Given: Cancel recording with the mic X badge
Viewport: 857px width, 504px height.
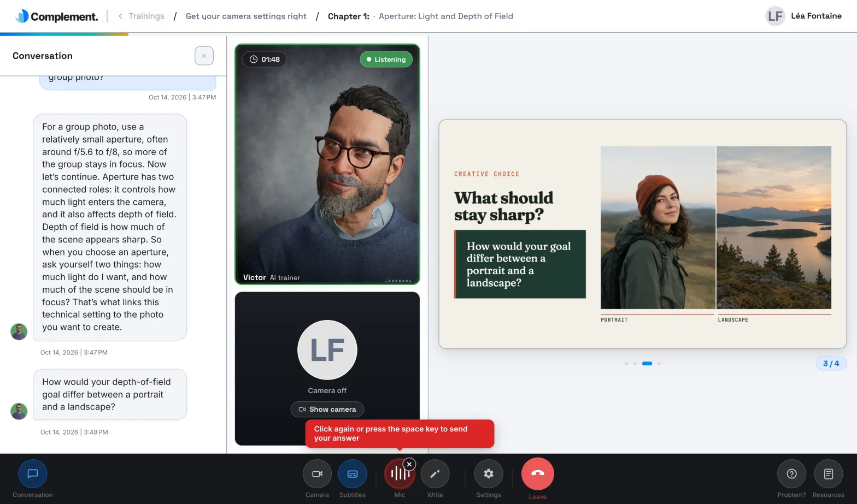Looking at the screenshot, I should (409, 464).
